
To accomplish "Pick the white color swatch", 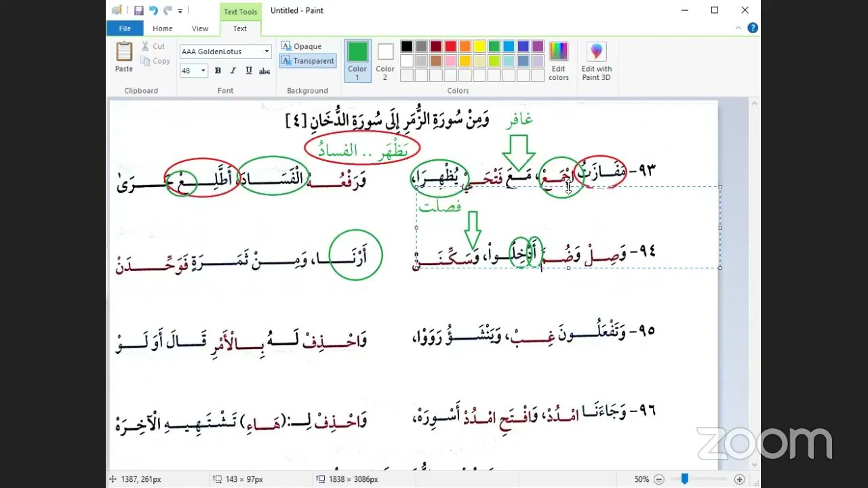I will pyautogui.click(x=407, y=61).
